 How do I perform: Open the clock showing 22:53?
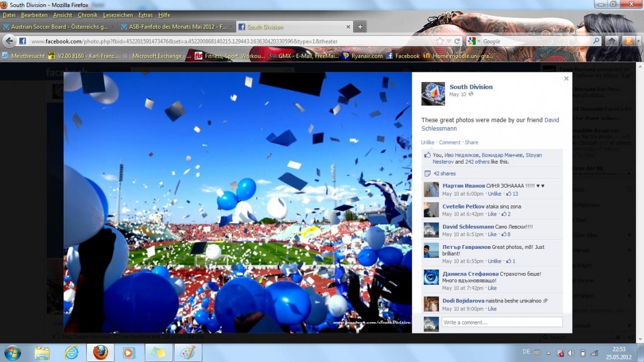point(618,353)
